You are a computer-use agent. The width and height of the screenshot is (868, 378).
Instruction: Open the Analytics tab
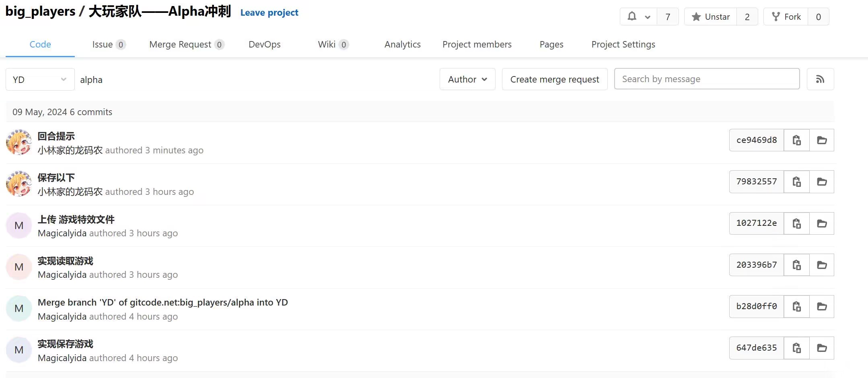(x=403, y=44)
